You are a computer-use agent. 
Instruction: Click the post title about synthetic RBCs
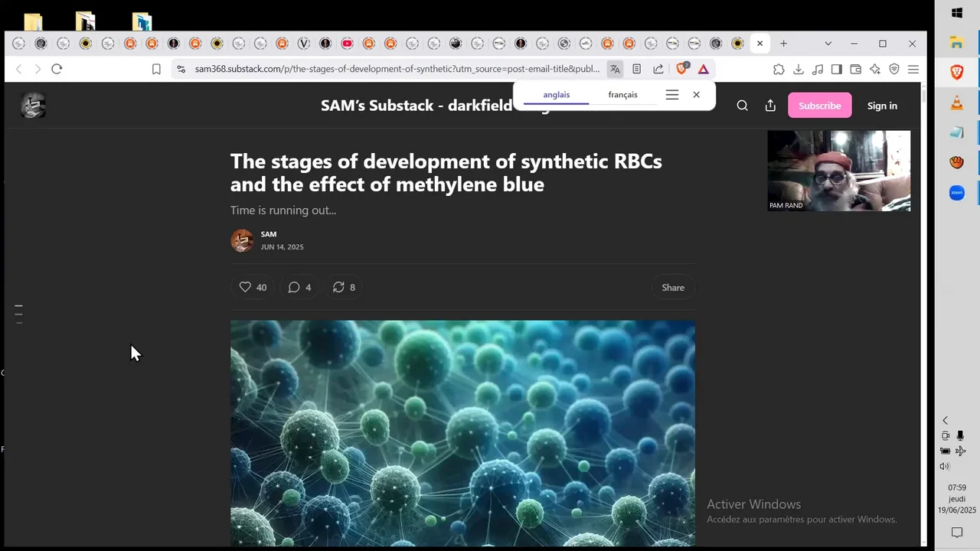[x=446, y=172]
